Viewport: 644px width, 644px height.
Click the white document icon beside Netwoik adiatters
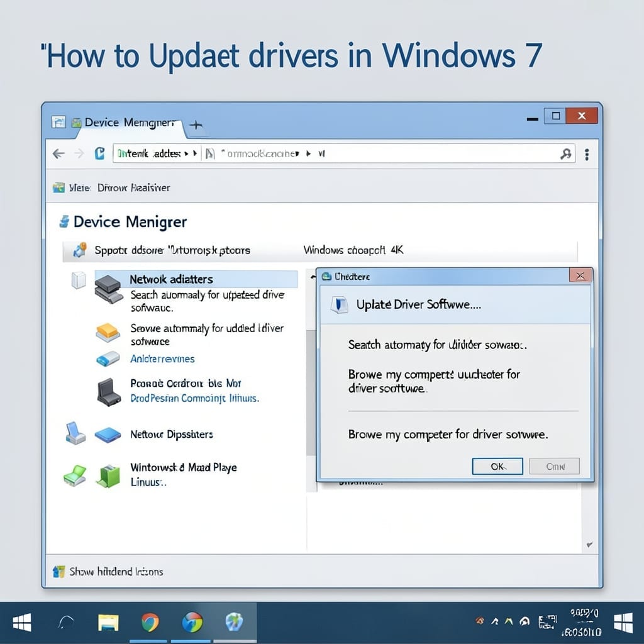(78, 280)
